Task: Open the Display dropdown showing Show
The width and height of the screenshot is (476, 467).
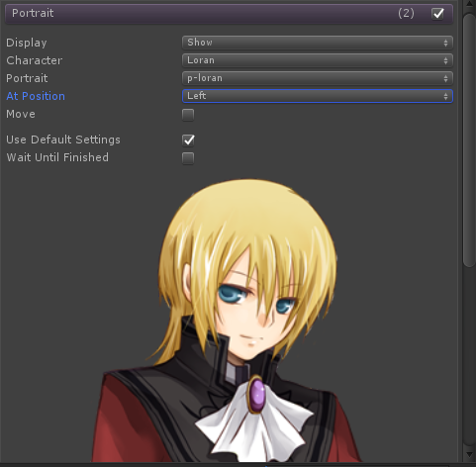Action: tap(318, 43)
